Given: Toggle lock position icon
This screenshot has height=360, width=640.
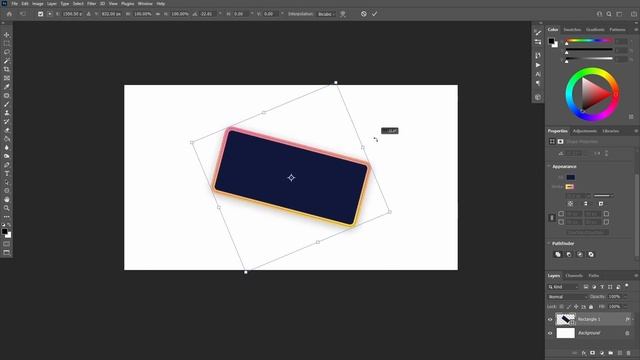Looking at the screenshot, I should [576, 307].
